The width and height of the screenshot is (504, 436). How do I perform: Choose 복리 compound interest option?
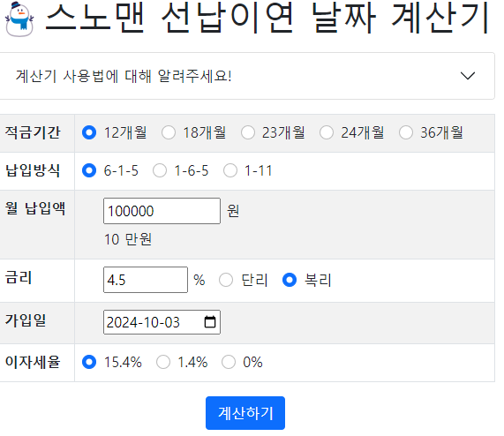pos(290,280)
